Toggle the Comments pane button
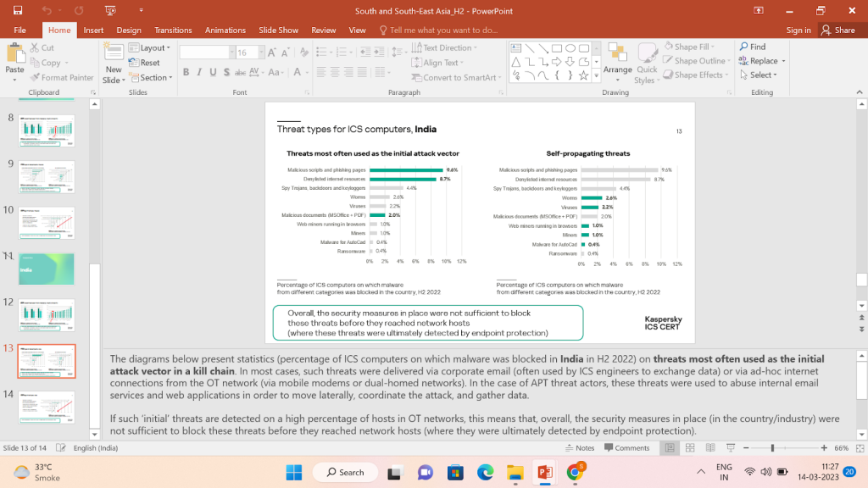The width and height of the screenshot is (868, 488). (x=626, y=447)
